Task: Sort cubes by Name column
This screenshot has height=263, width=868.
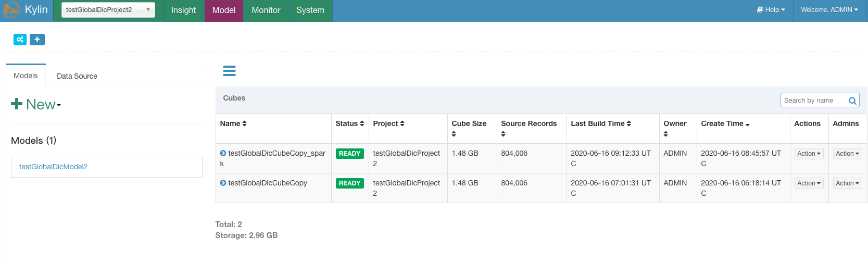Action: pyautogui.click(x=233, y=123)
